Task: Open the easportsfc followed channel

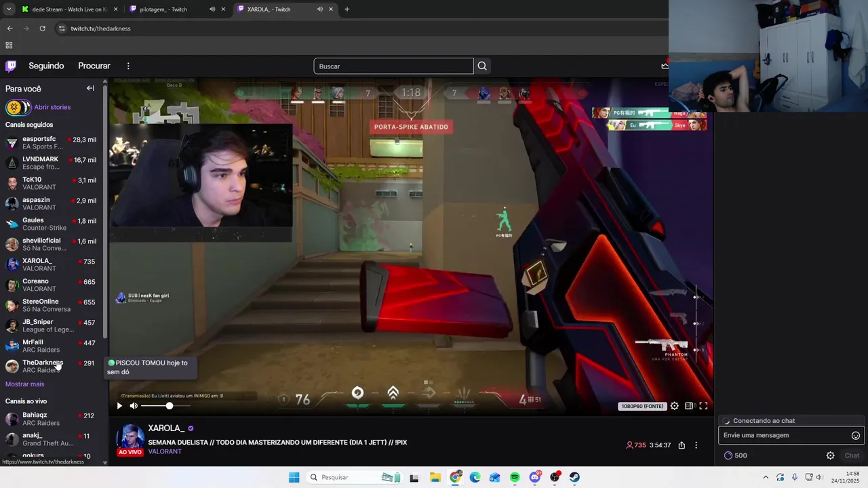Action: tap(52, 143)
